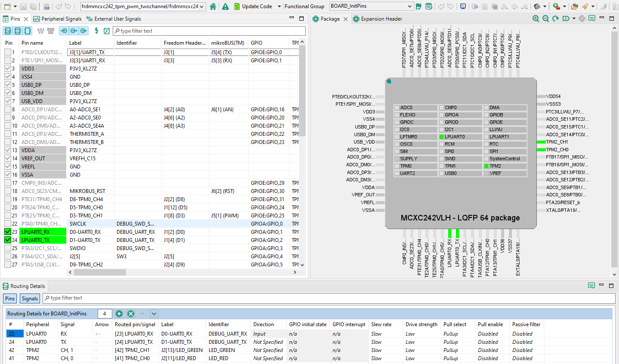Zoom in on the package view
Image resolution: width=619 pixels, height=364 pixels.
point(536,18)
